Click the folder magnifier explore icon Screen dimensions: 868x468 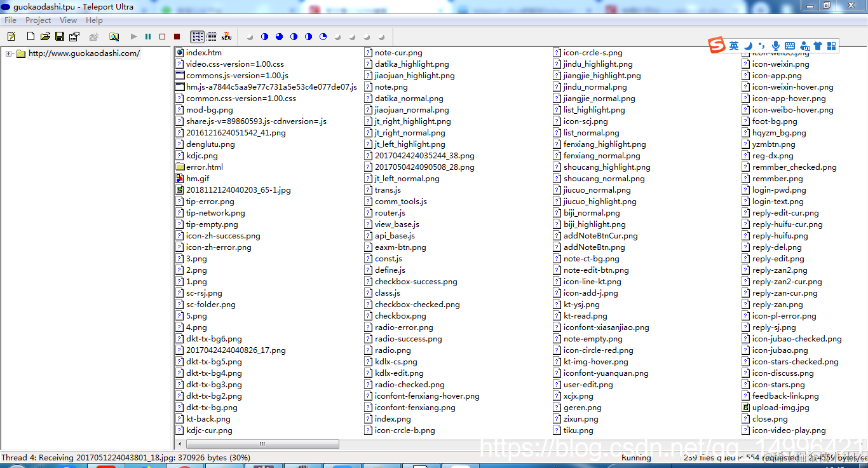click(114, 37)
